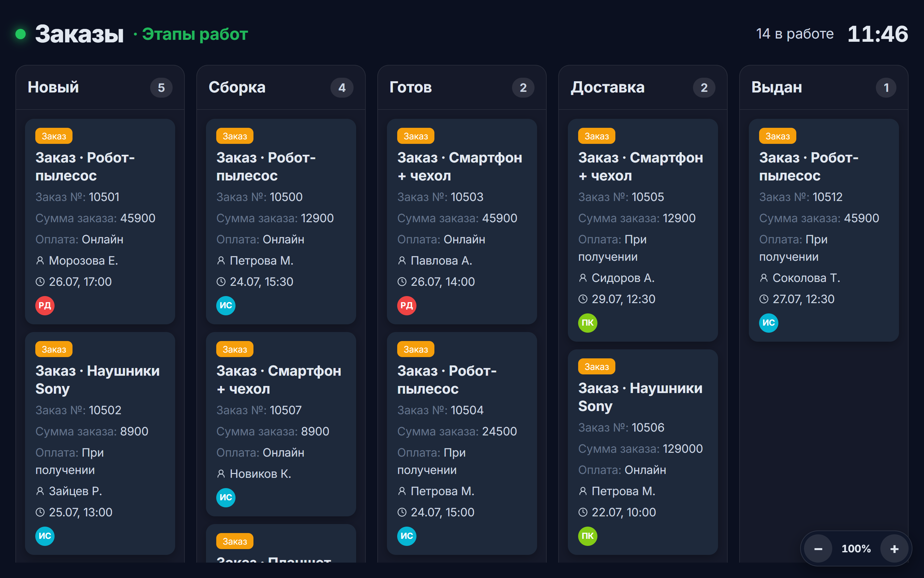
Task: Click the ИС avatar on order 10504
Action: tap(406, 536)
